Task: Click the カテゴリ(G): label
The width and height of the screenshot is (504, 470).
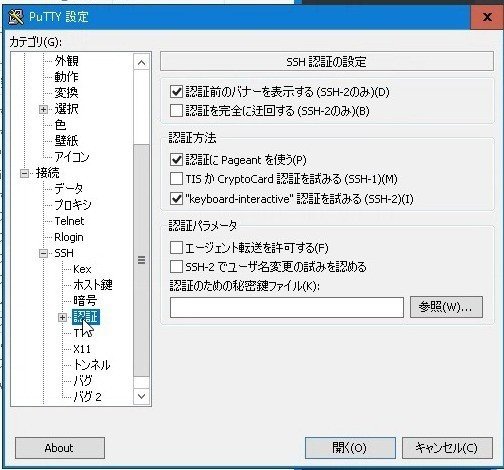Action: (36, 42)
